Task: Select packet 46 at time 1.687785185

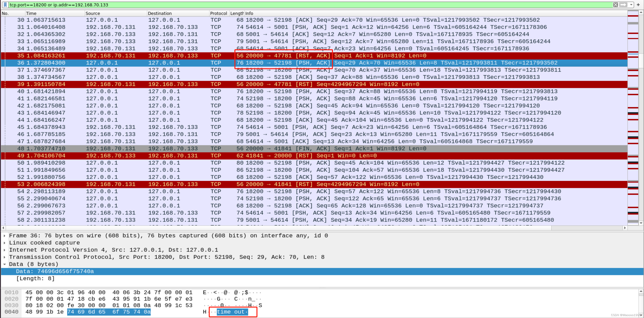Action: 314,134
